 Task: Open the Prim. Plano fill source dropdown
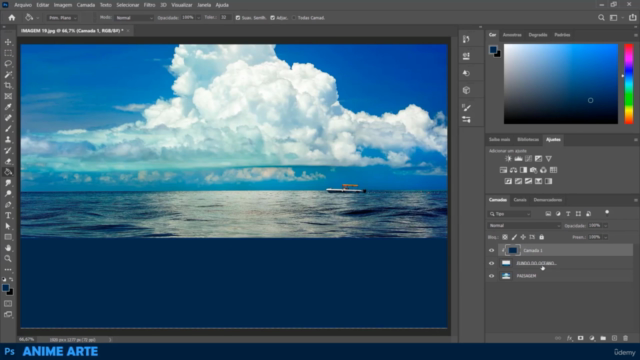[x=62, y=18]
